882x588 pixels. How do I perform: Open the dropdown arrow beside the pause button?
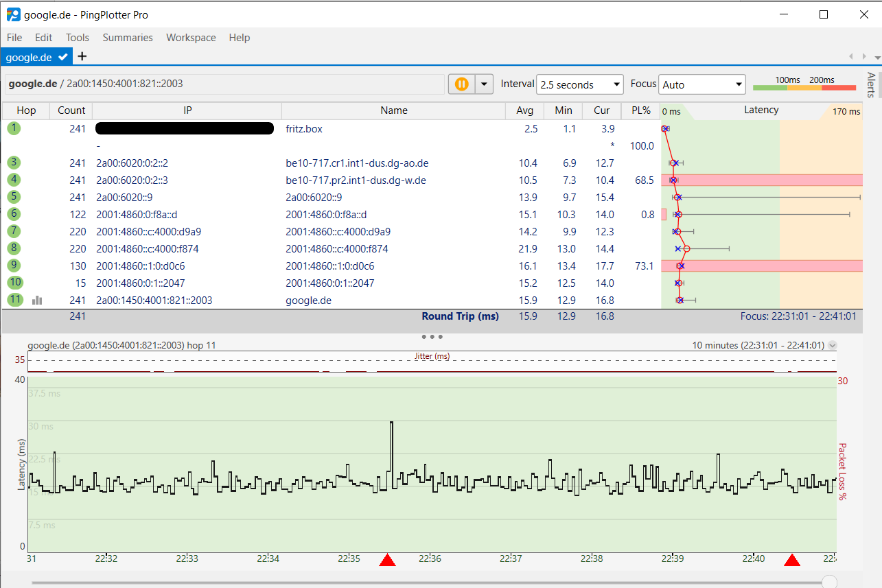pos(484,84)
